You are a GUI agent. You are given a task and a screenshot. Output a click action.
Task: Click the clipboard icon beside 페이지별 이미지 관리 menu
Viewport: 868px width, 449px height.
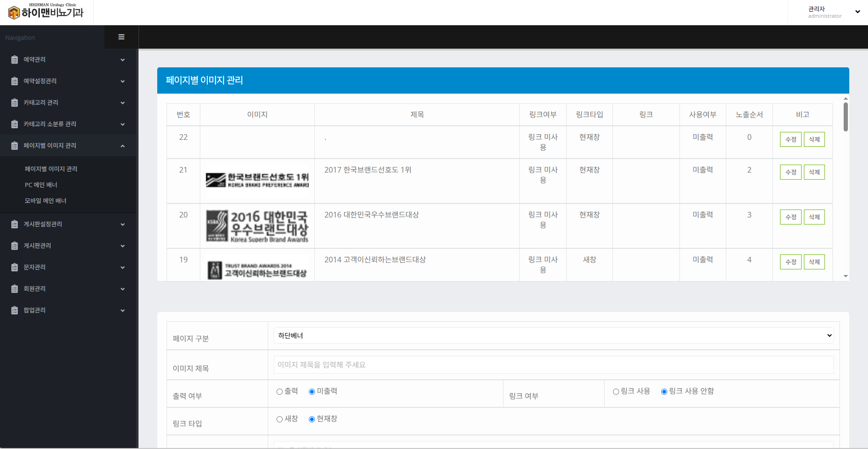(x=15, y=145)
